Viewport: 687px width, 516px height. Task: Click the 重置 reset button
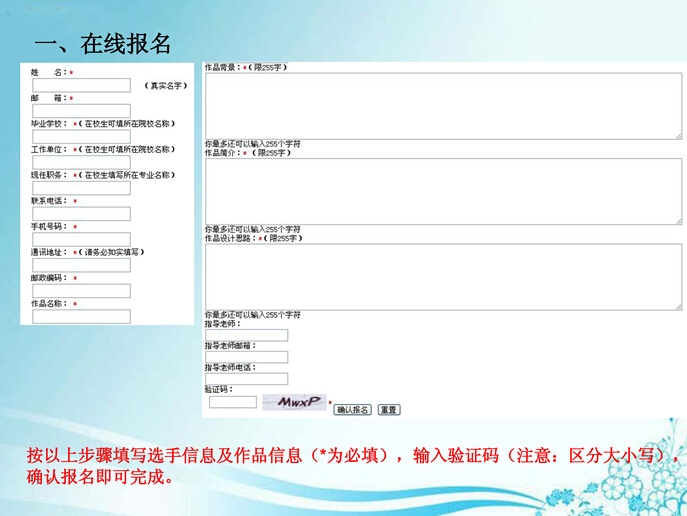point(389,410)
